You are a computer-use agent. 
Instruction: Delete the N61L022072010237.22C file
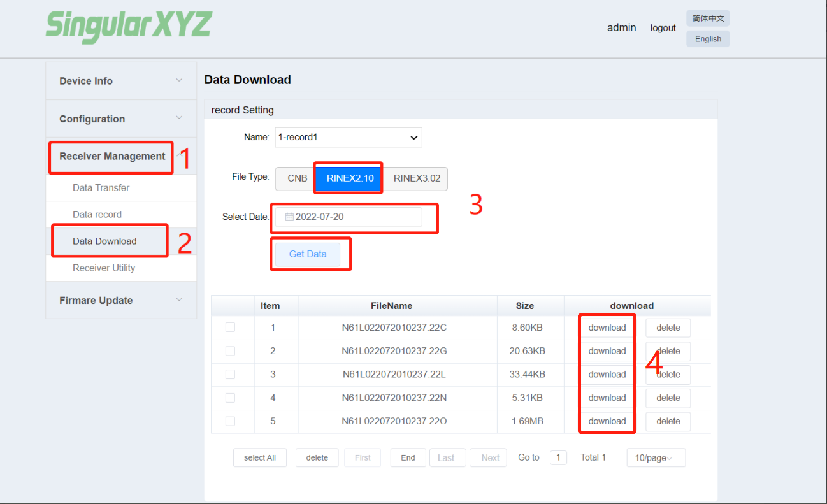click(668, 328)
